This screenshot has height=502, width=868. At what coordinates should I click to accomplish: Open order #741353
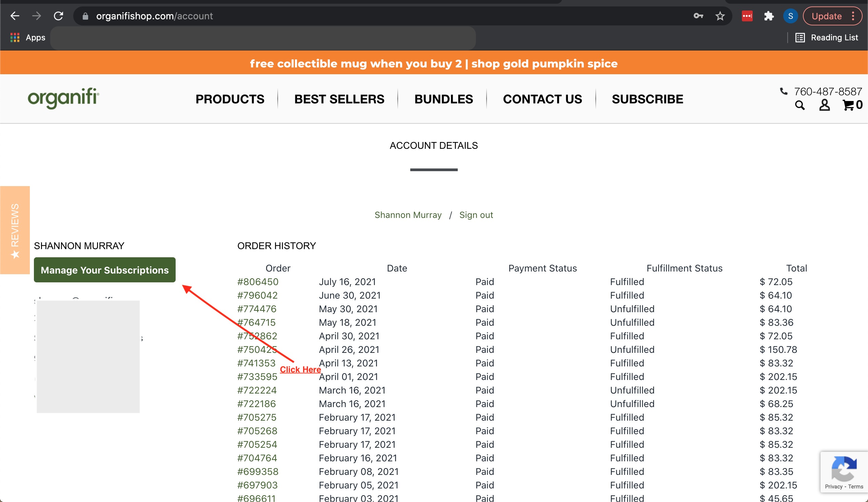(256, 363)
